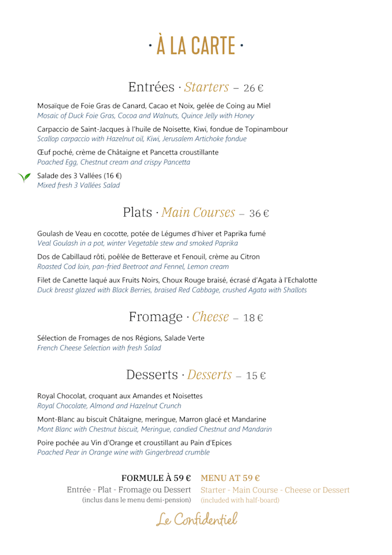The image size is (392, 555).
Task: Click the 'MENU AT 59 €' text
Action: 230,478
